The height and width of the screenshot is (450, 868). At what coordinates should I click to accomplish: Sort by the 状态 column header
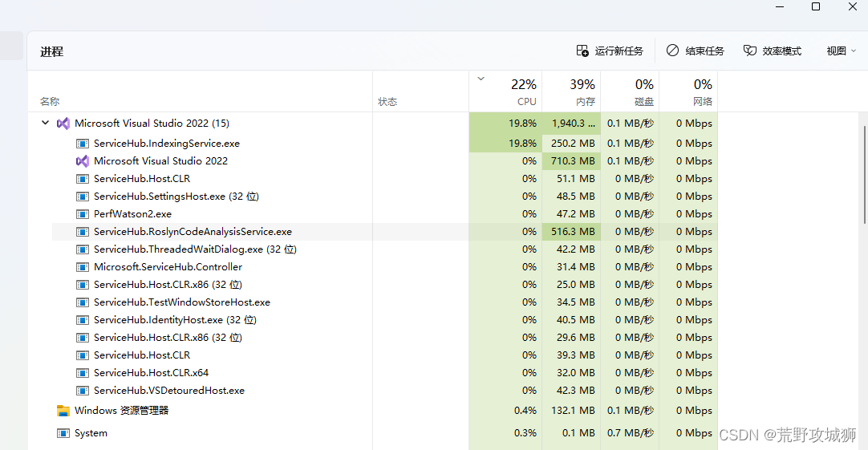pyautogui.click(x=420, y=91)
